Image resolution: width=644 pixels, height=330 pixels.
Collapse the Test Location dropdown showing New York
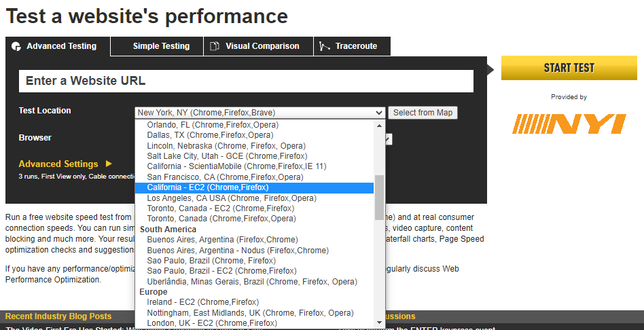[x=260, y=113]
